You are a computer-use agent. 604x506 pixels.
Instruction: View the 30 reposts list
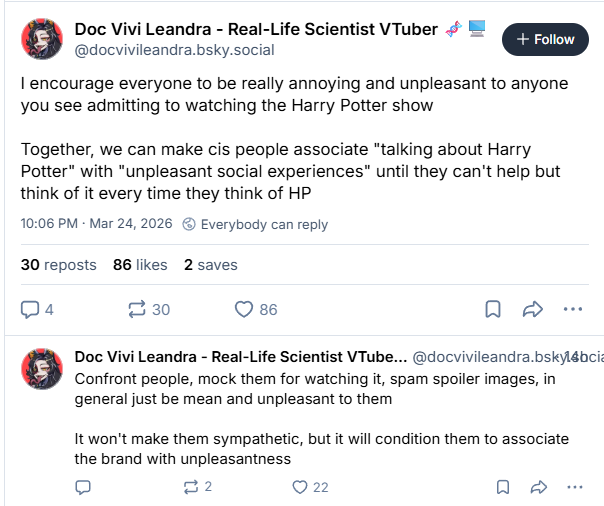click(58, 265)
